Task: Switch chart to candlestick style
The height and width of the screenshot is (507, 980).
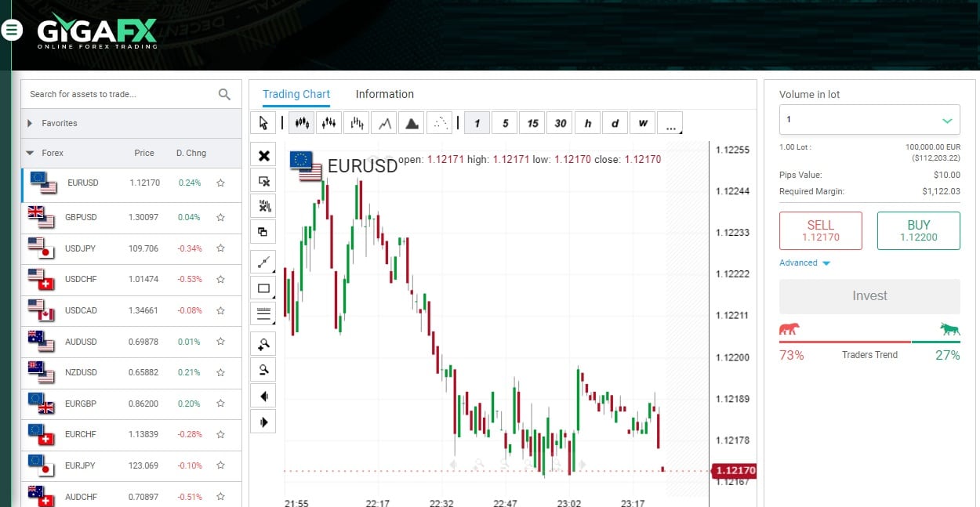Action: [x=301, y=123]
